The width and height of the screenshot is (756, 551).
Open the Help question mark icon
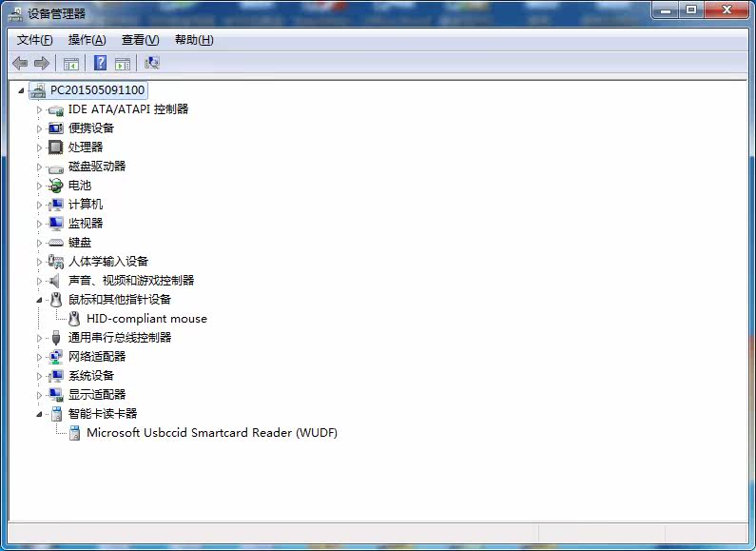click(x=100, y=63)
